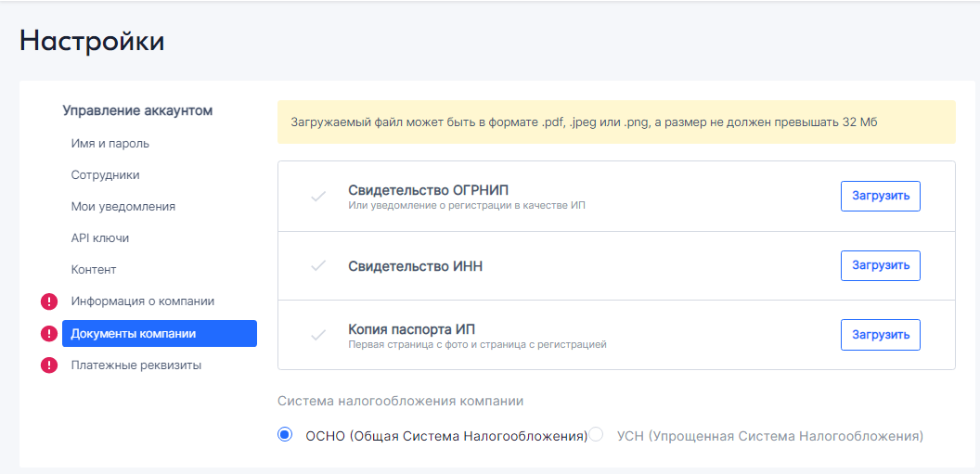Open Мои уведомления in the sidebar

122,207
